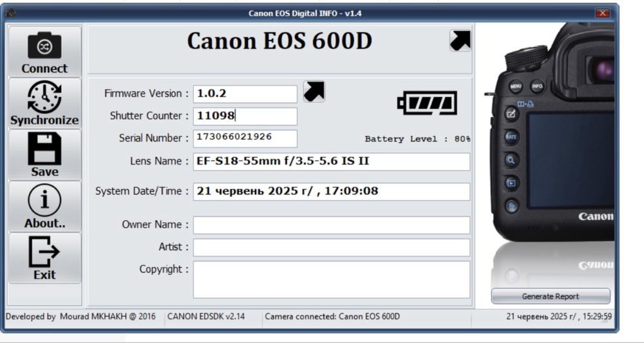Open the About dialog
Image resolution: width=644 pixels, height=343 pixels.
[45, 207]
